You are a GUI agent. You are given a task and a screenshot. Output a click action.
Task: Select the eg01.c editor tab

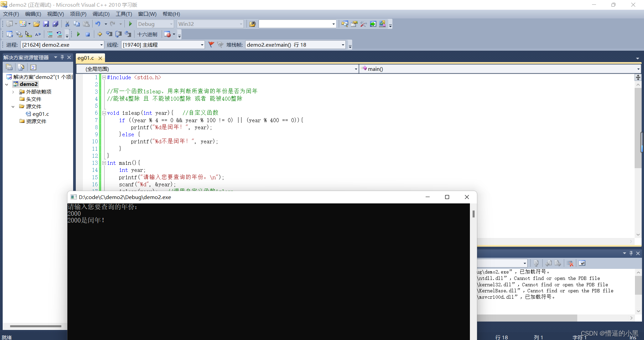click(86, 58)
